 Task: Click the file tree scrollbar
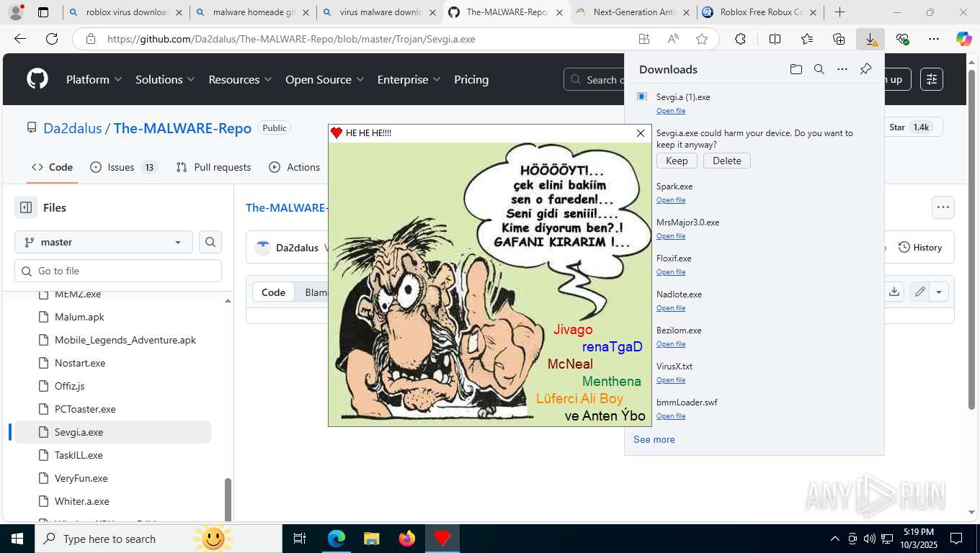click(228, 500)
